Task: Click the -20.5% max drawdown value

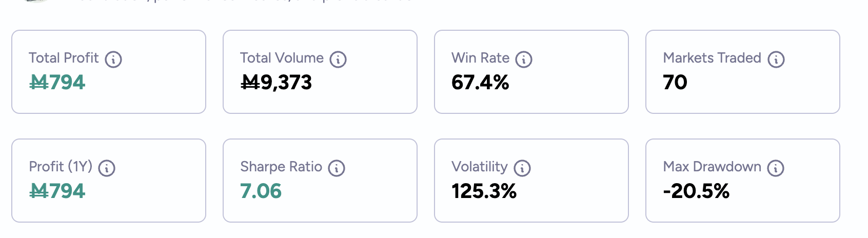Action: pos(696,191)
